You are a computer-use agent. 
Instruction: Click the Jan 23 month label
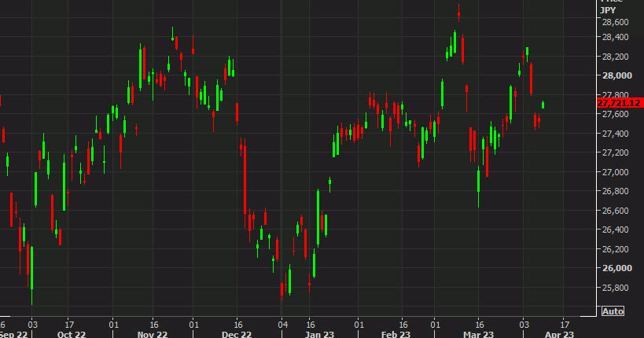[x=319, y=334]
